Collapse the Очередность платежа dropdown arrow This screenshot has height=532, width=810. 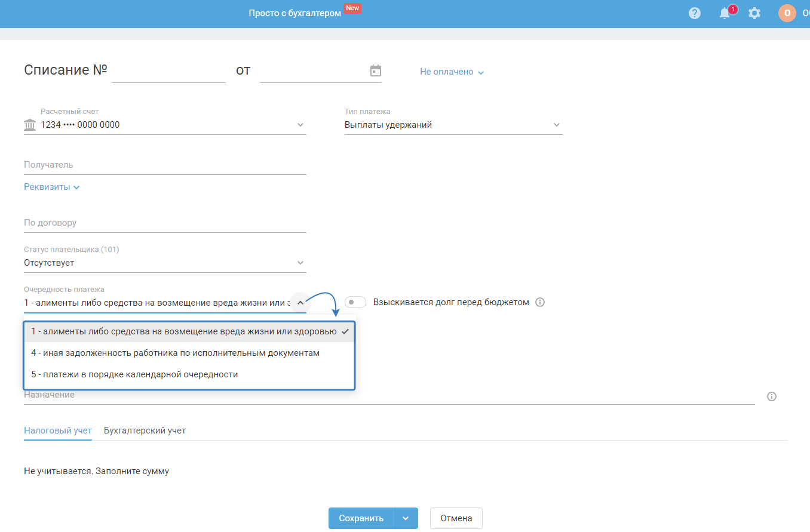(300, 302)
